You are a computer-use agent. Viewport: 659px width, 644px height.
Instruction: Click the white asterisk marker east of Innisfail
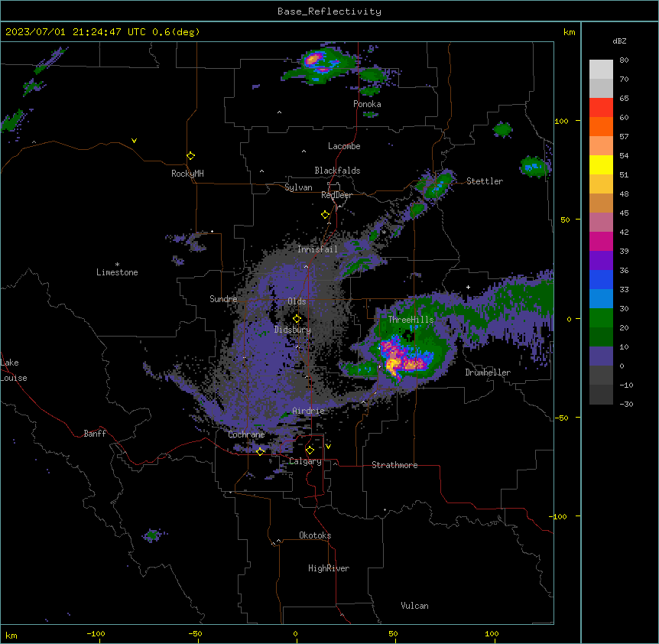(x=384, y=232)
